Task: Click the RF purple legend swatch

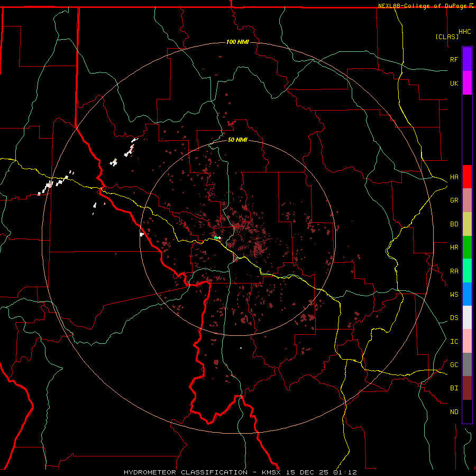Action: point(467,59)
